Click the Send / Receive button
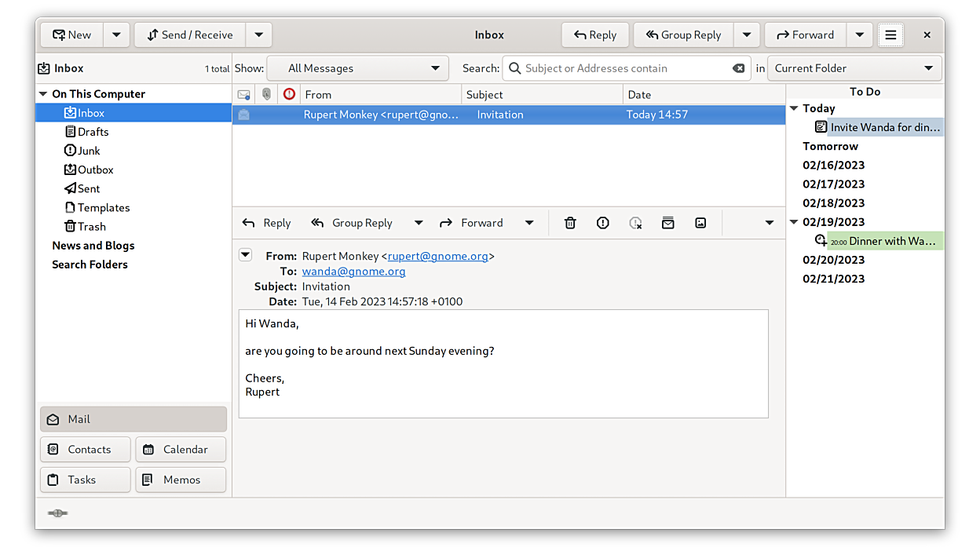 tap(190, 35)
